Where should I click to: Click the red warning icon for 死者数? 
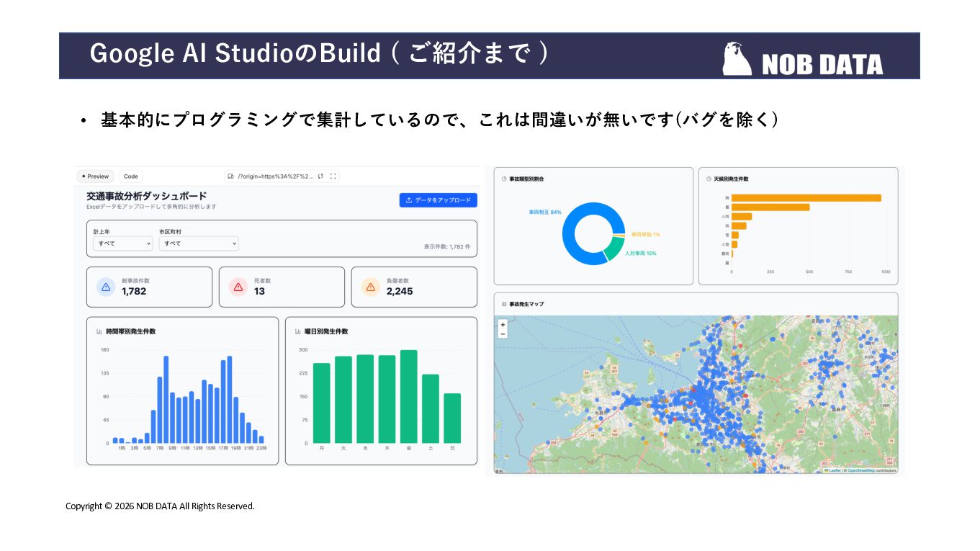click(x=238, y=287)
